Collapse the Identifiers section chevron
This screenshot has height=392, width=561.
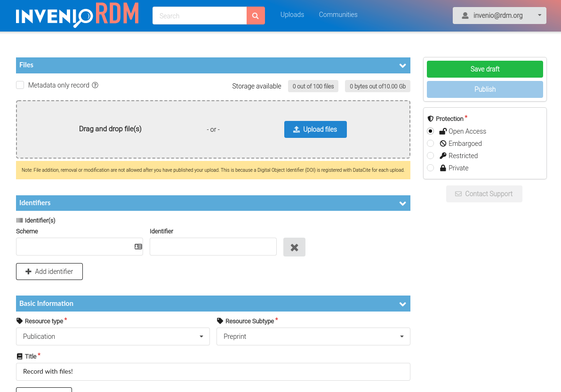point(402,203)
